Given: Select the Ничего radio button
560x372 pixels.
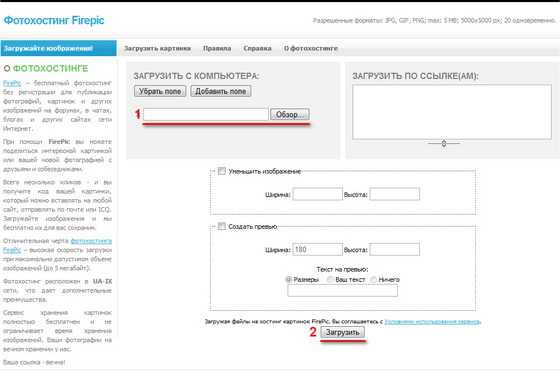Looking at the screenshot, I should pyautogui.click(x=374, y=280).
